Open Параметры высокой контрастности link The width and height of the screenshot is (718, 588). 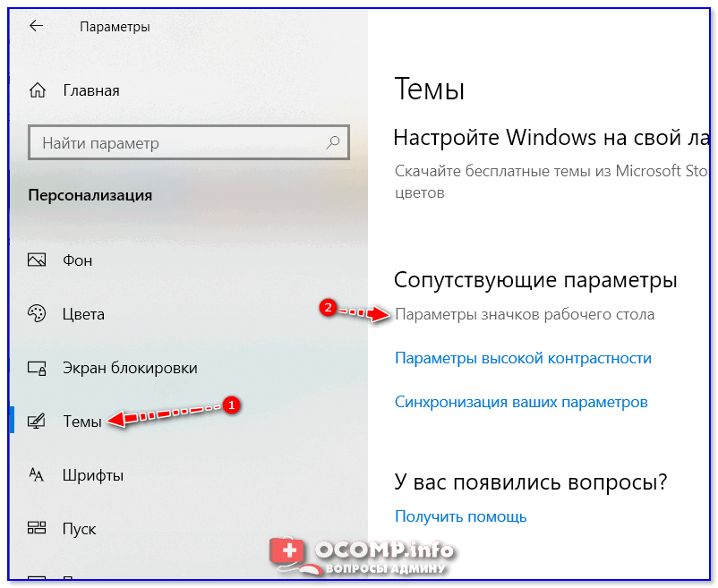523,358
